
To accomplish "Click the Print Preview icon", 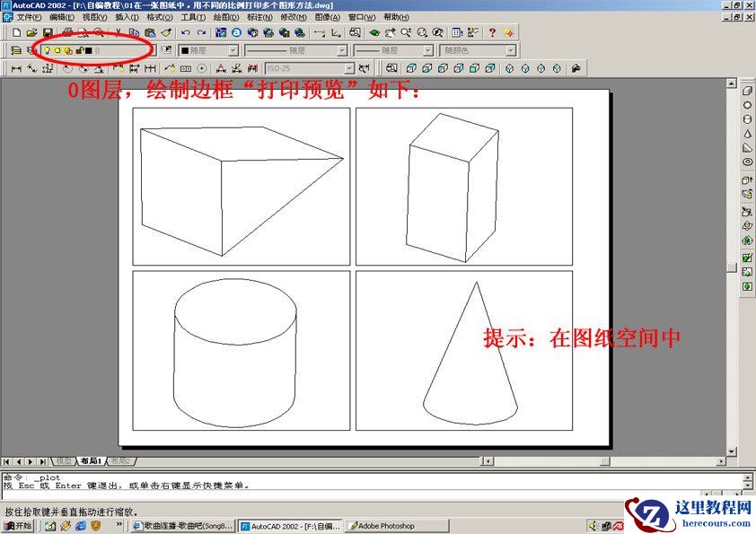I will point(84,33).
